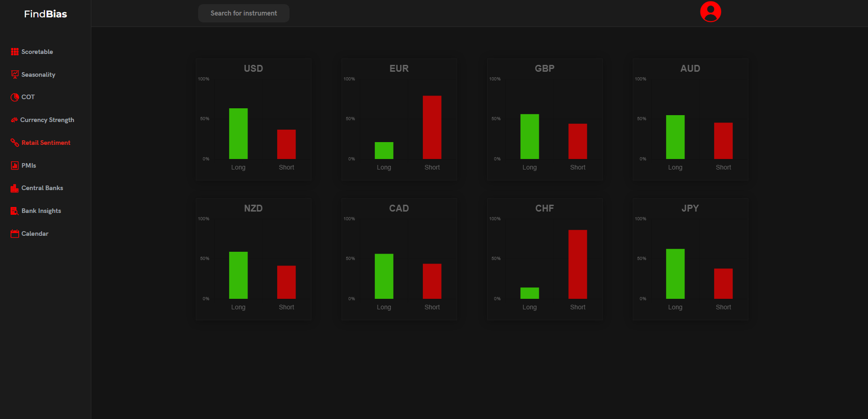Open the Scoretable menu item
Screen dimensions: 868x419
(x=37, y=52)
